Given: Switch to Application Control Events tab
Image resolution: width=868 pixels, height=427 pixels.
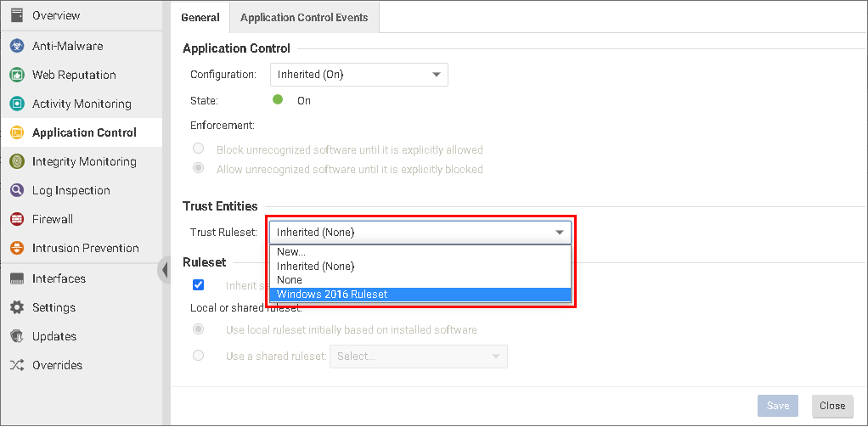Looking at the screenshot, I should click(x=304, y=17).
